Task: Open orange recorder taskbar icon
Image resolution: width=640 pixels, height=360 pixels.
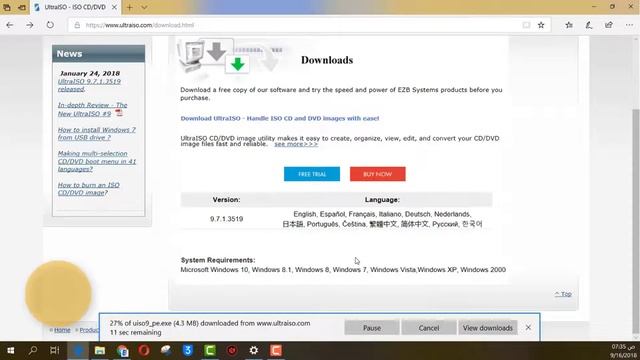Action: point(276,350)
